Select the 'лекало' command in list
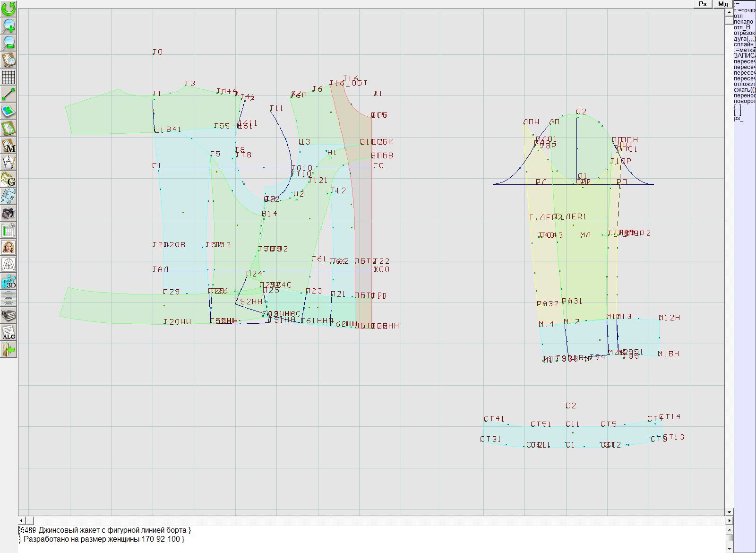Viewport: 756px width, 553px height. click(x=743, y=22)
